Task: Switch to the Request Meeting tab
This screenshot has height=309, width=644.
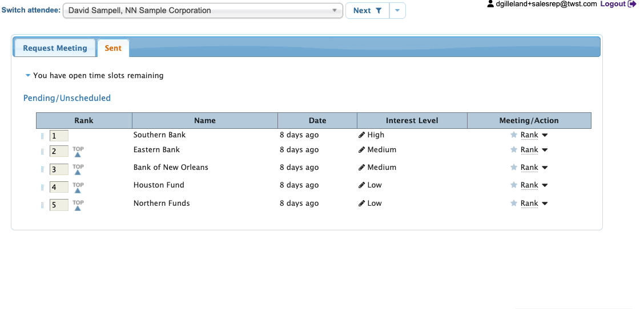Action: pos(55,48)
